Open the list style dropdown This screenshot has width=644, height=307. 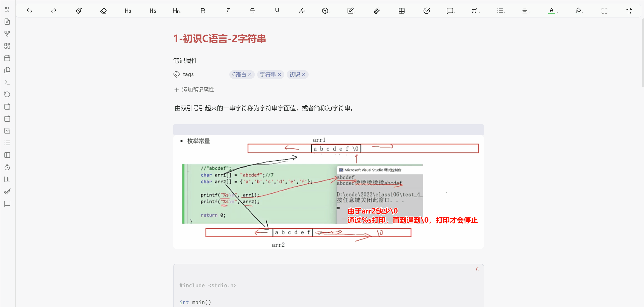(501, 11)
